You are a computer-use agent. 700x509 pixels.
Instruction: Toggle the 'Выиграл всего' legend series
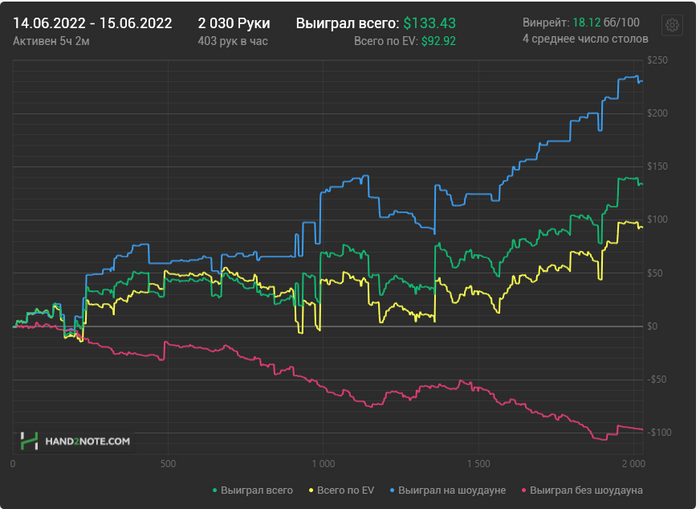point(253,490)
